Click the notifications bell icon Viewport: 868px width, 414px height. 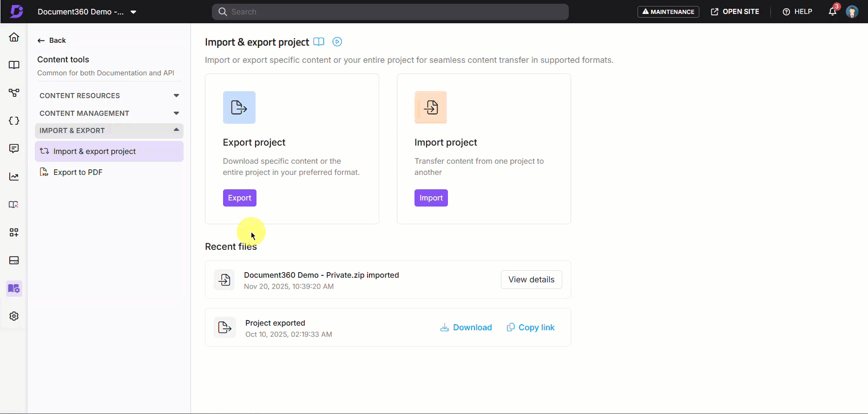tap(832, 12)
